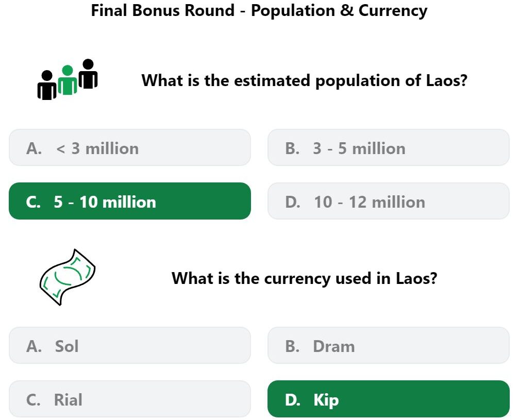The width and height of the screenshot is (518, 420).
Task: Click the letter B of the 3 - 5 million option
Action: click(x=292, y=148)
